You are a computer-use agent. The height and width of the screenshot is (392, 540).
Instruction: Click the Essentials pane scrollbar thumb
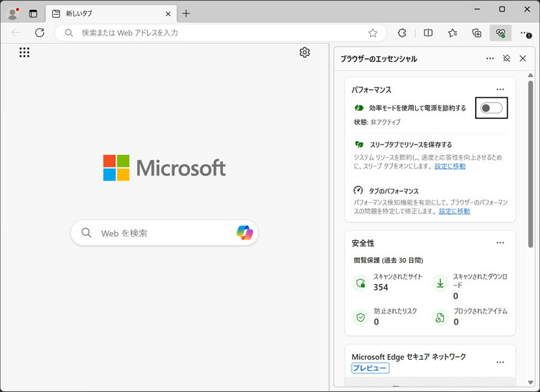[x=531, y=164]
